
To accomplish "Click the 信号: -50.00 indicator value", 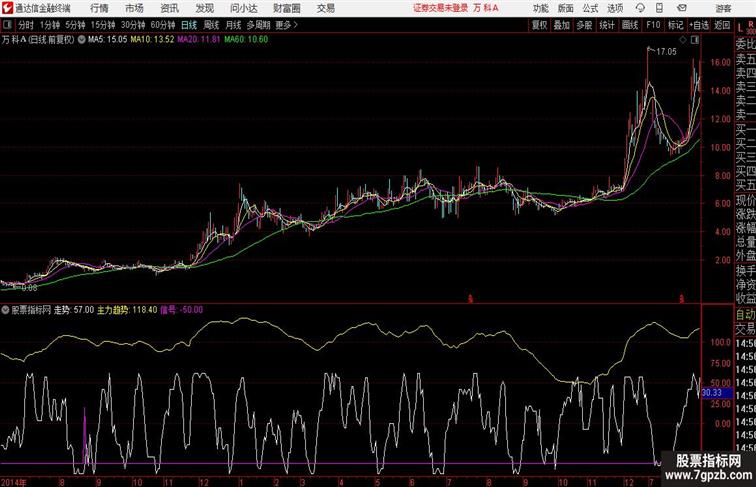I will point(182,310).
